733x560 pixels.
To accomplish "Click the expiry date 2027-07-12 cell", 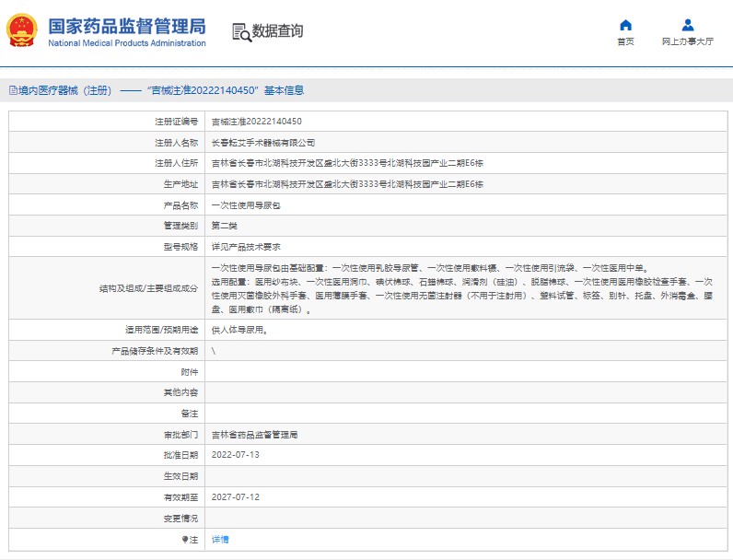I will [x=236, y=497].
